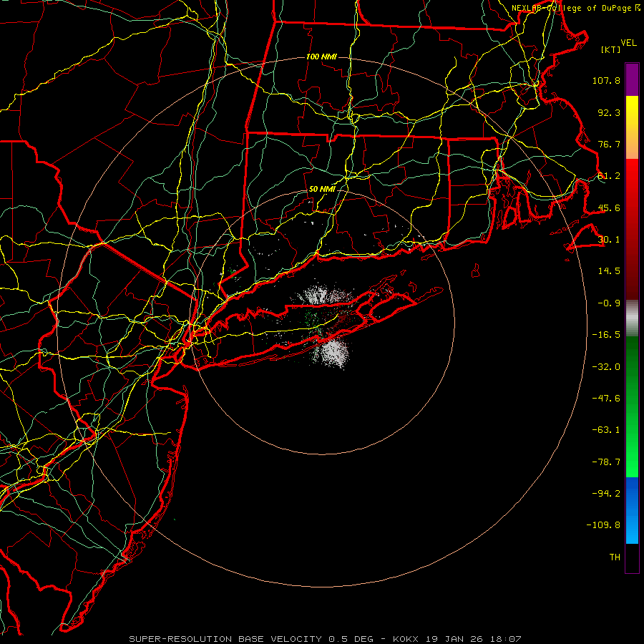The height and width of the screenshot is (644, 644).
Task: Click the NEXLAB College of DuPage header text
Action: coord(576,8)
